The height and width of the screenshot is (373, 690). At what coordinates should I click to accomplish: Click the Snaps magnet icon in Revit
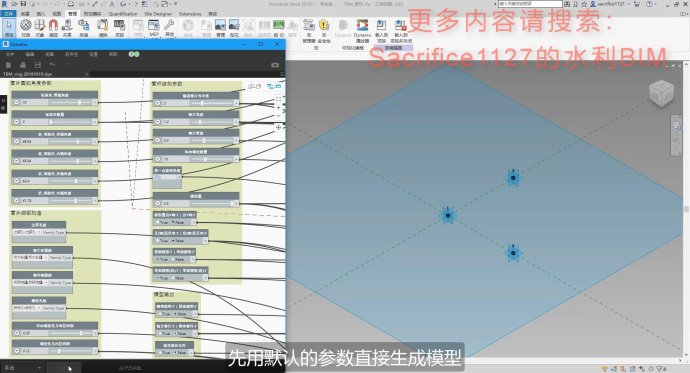click(x=53, y=27)
